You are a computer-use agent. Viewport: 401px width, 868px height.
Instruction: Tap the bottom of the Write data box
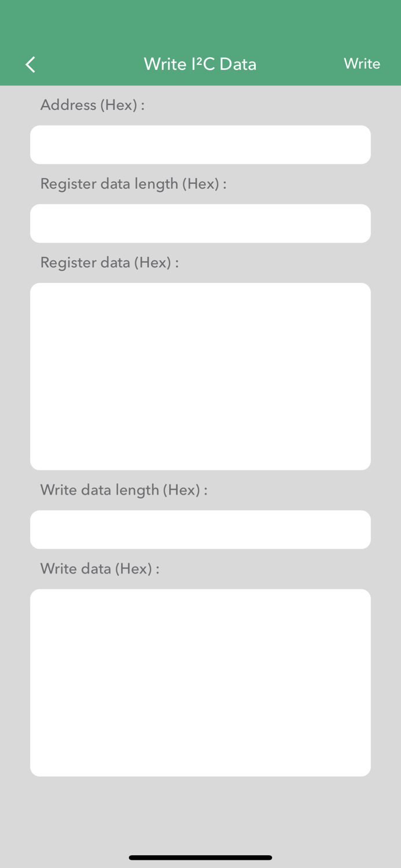(200, 764)
